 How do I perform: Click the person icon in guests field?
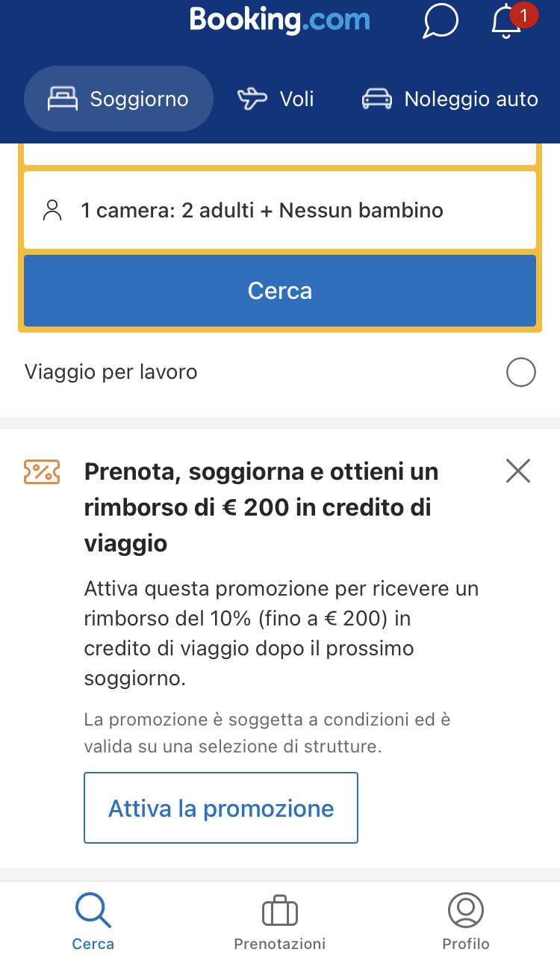pos(52,210)
